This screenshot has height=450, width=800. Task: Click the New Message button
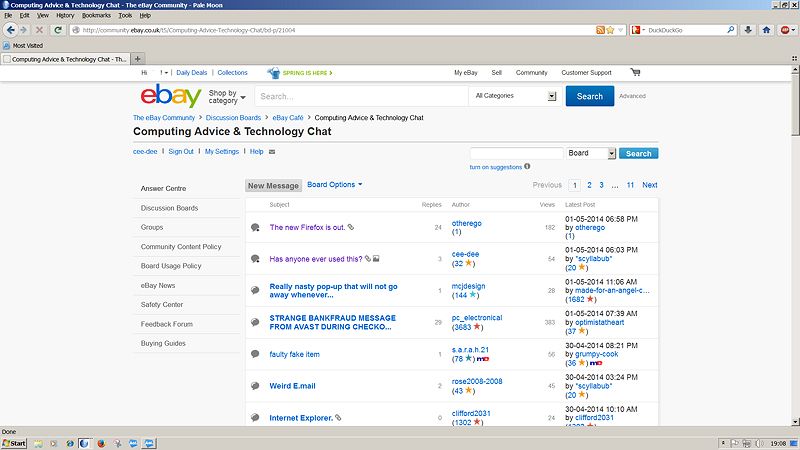(x=273, y=186)
